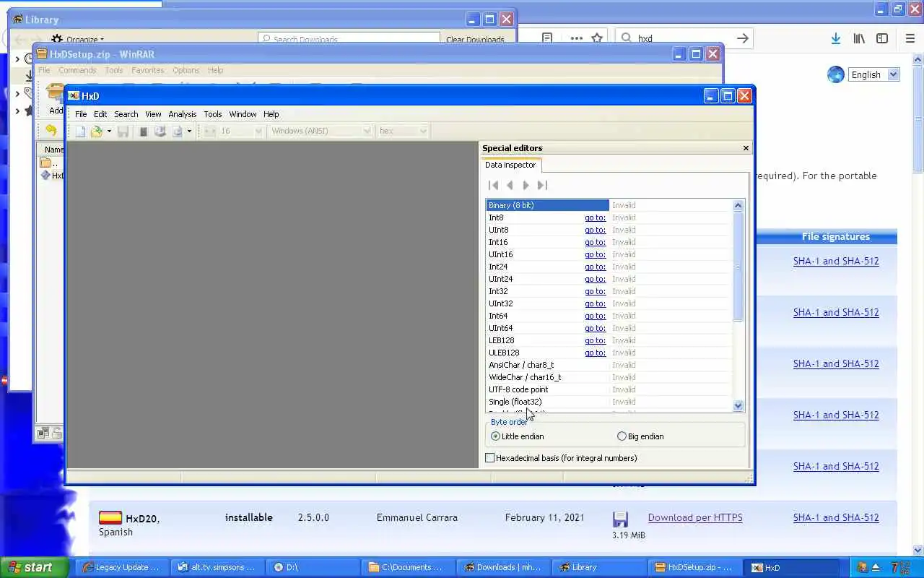
Task: Go to next byte in Data inspector
Action: click(526, 186)
